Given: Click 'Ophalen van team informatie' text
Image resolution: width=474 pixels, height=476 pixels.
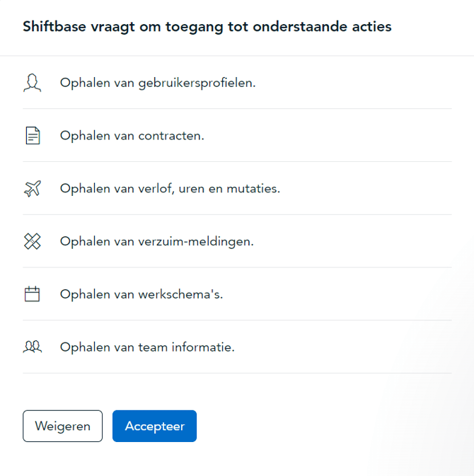Looking at the screenshot, I should pyautogui.click(x=147, y=347).
